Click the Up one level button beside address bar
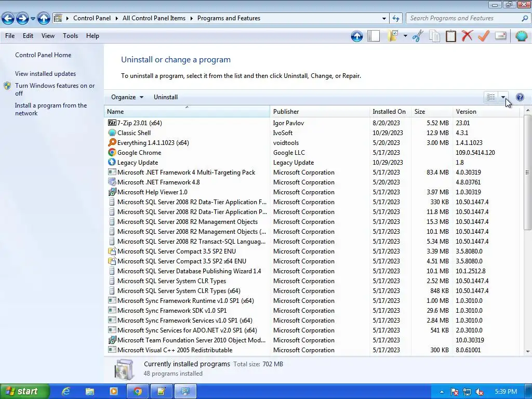 [44, 18]
